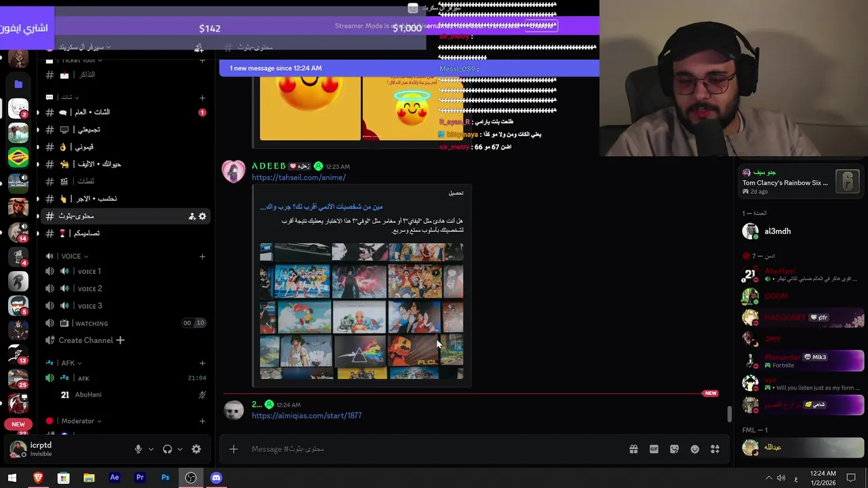Image resolution: width=868 pixels, height=488 pixels.
Task: Click ADEEB username in chat
Action: 269,166
